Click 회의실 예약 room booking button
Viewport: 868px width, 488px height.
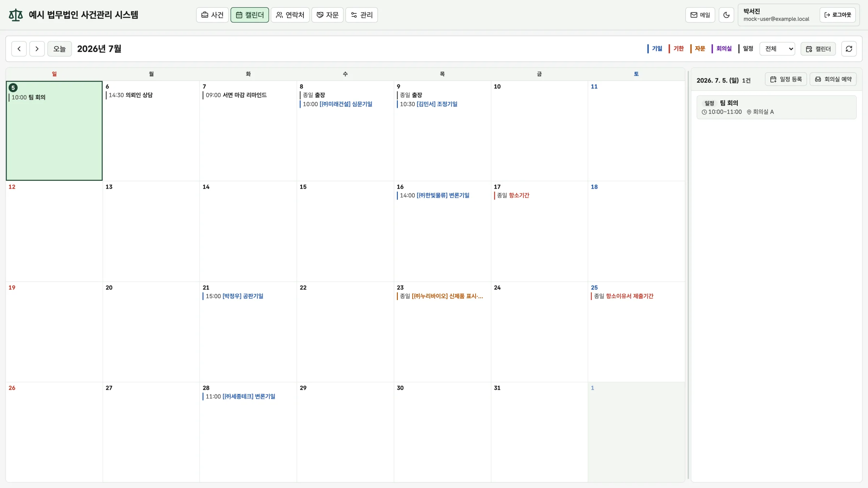[x=833, y=79]
